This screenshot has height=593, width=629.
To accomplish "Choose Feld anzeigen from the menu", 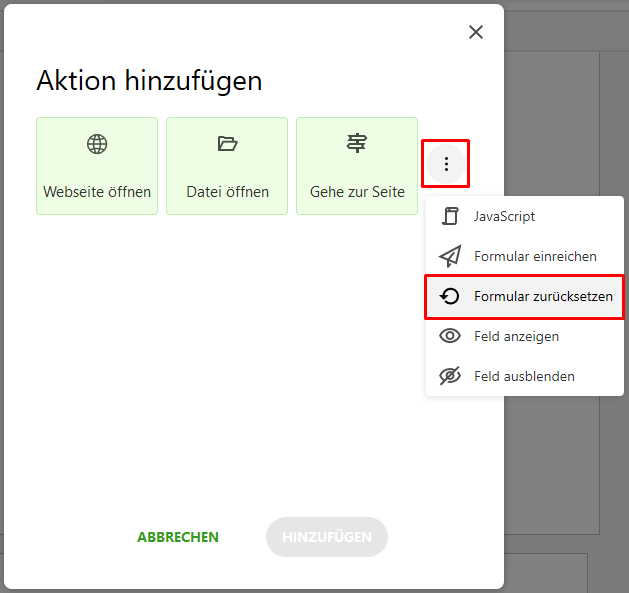I will tap(525, 336).
